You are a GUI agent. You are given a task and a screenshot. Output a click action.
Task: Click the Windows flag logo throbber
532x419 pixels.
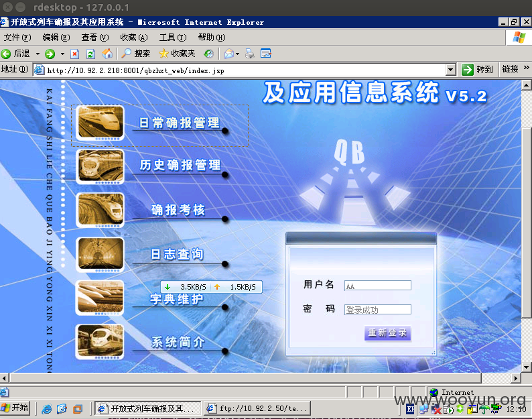519,37
